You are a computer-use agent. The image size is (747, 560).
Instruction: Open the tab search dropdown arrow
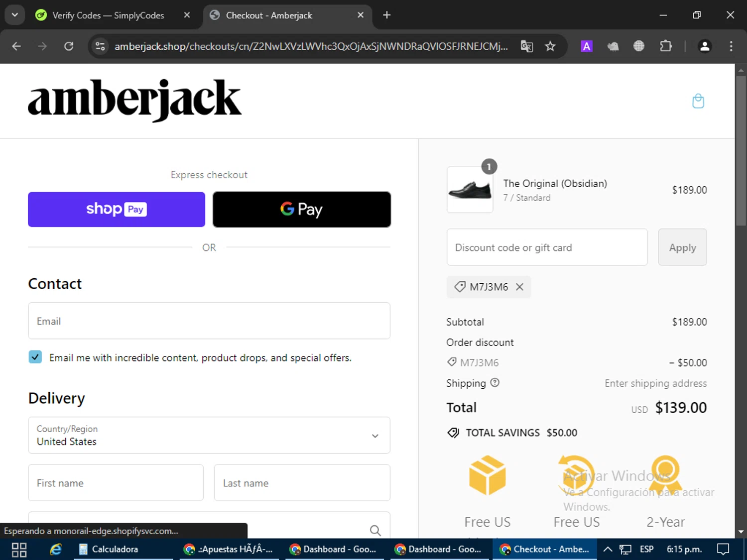coord(14,15)
